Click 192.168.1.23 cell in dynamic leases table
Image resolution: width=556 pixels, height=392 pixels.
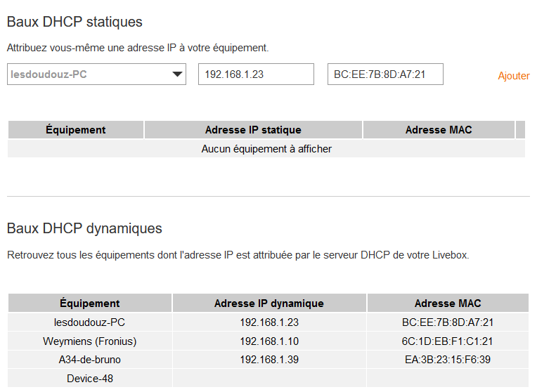269,322
